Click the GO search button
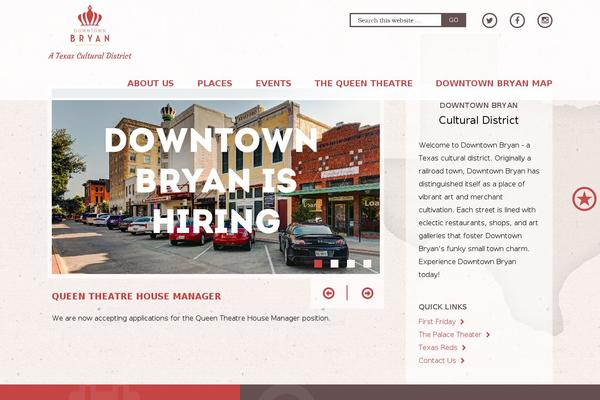The image size is (600, 400). (x=454, y=20)
